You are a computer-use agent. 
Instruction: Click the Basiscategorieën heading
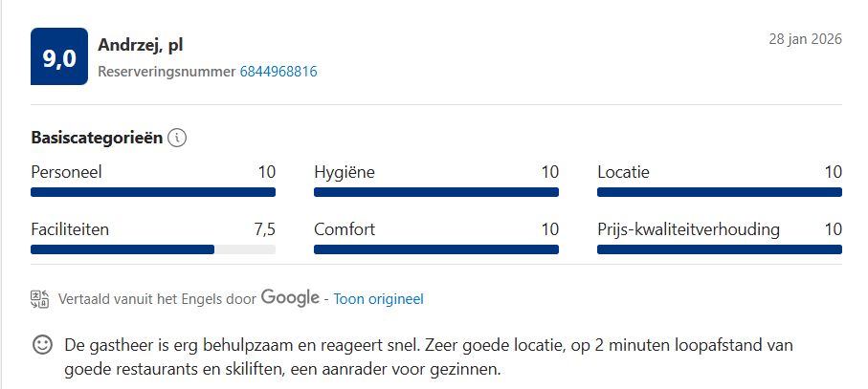coord(97,138)
